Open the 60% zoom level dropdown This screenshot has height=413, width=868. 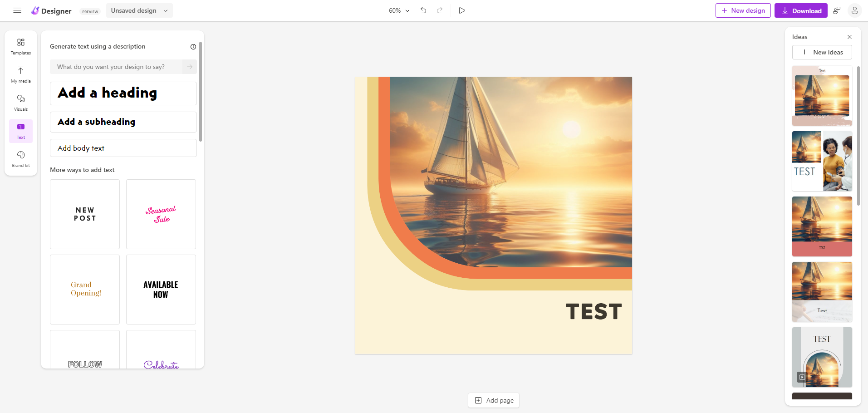pos(398,10)
